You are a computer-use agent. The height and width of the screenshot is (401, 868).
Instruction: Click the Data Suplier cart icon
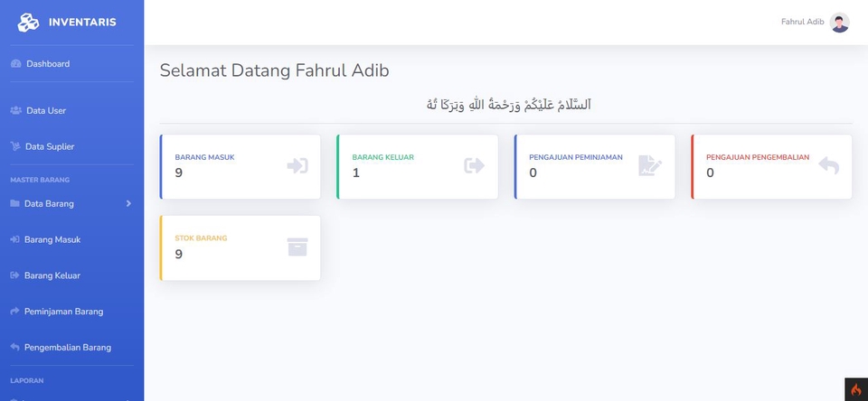click(15, 146)
